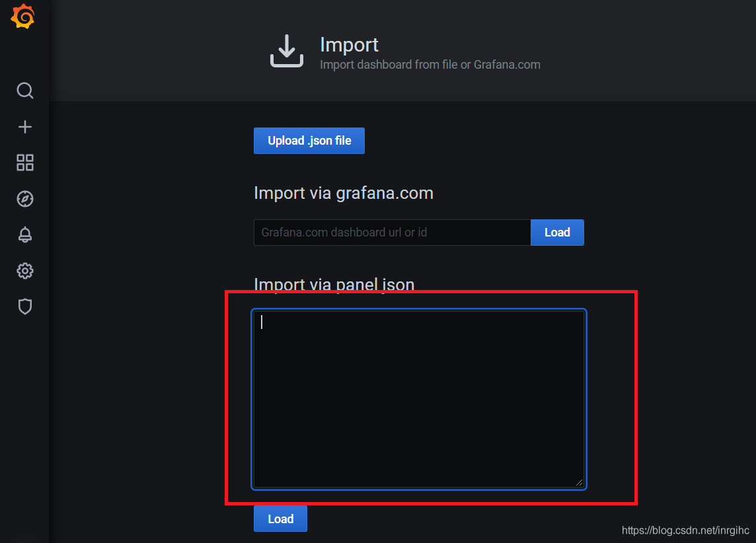Click the text area resize handle
This screenshot has height=543, width=756.
[579, 483]
